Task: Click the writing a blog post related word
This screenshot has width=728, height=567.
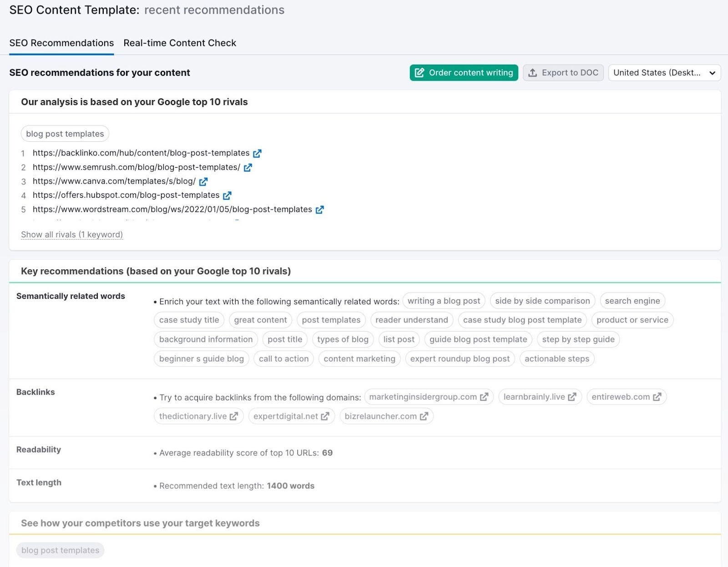Action: (x=443, y=301)
